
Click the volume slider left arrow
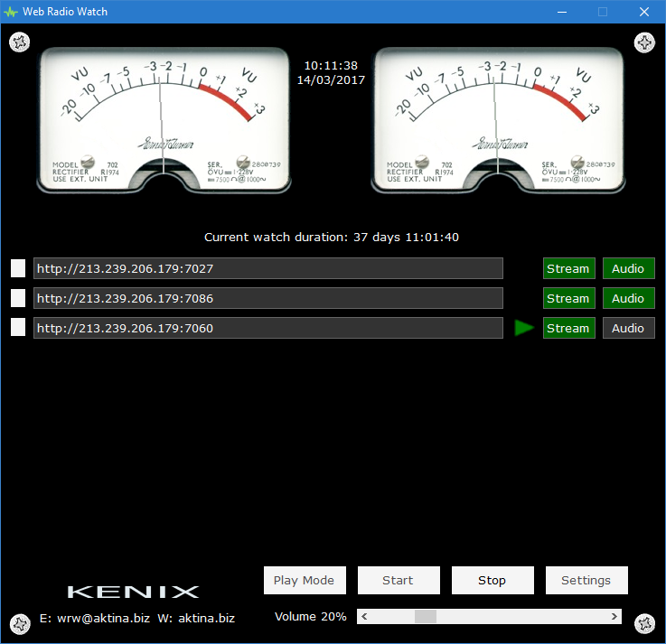(x=364, y=617)
